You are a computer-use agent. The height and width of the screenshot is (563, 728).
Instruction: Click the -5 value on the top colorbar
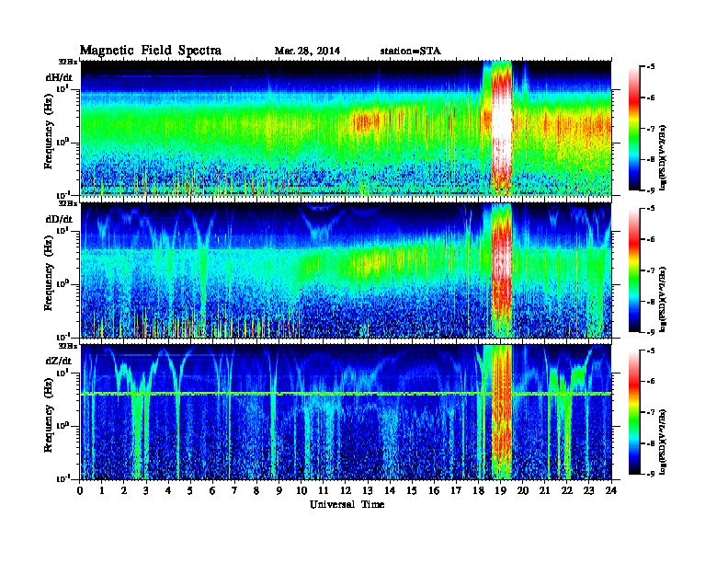(650, 66)
